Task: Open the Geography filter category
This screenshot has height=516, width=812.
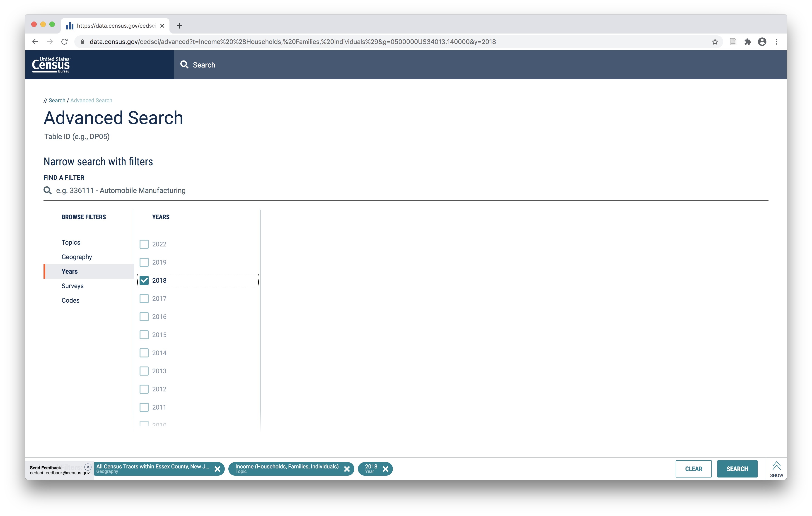Action: [x=77, y=257]
